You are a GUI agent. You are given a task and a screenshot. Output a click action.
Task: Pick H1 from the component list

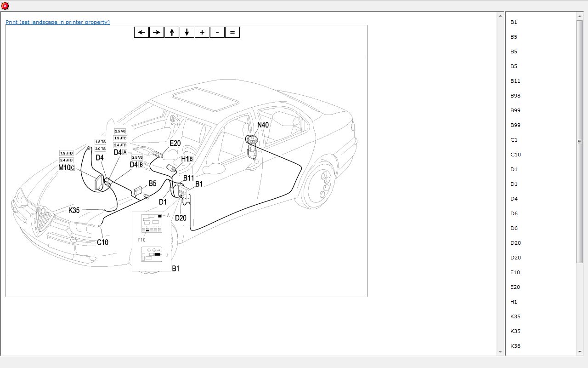(514, 302)
